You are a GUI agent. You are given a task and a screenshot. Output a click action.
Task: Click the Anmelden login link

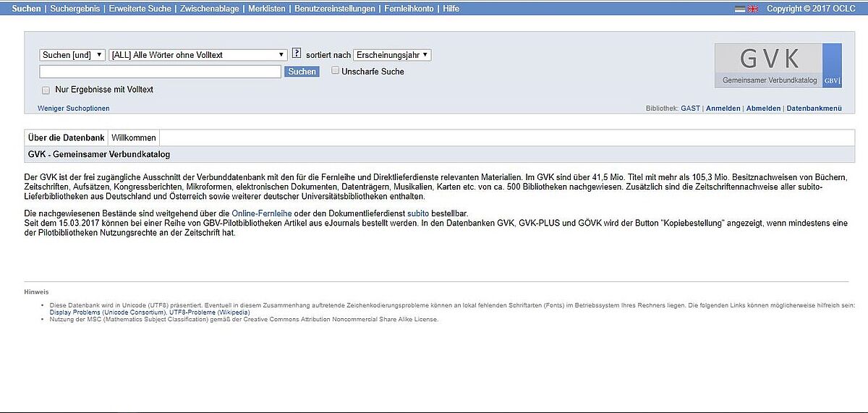pos(723,108)
